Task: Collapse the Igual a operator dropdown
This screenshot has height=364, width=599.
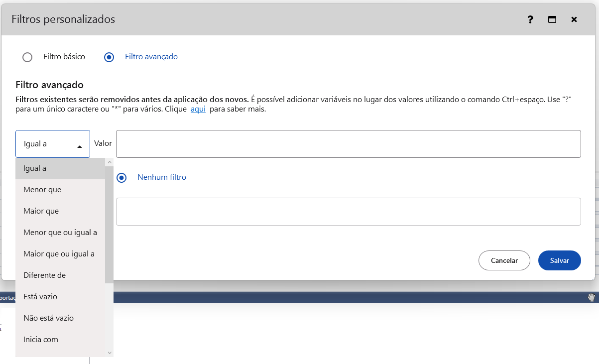Action: 53,144
